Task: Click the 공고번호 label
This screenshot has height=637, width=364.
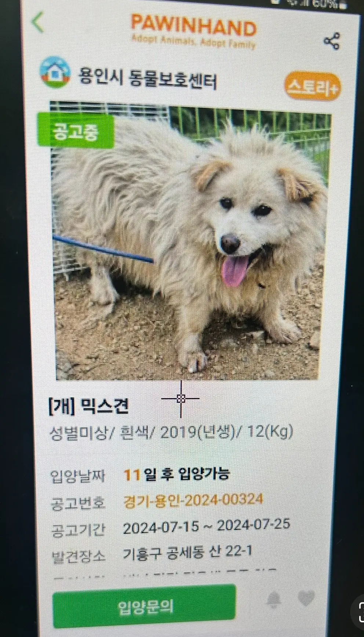Action: pos(78,503)
